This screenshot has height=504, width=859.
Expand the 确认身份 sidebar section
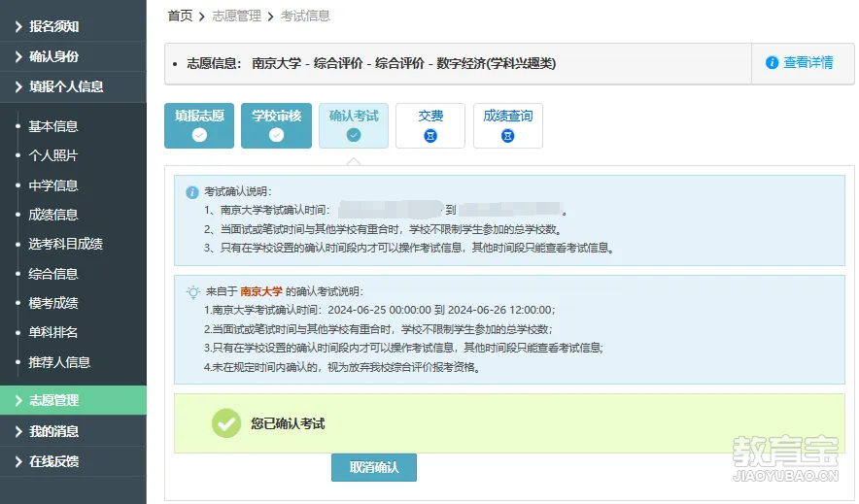(x=73, y=56)
